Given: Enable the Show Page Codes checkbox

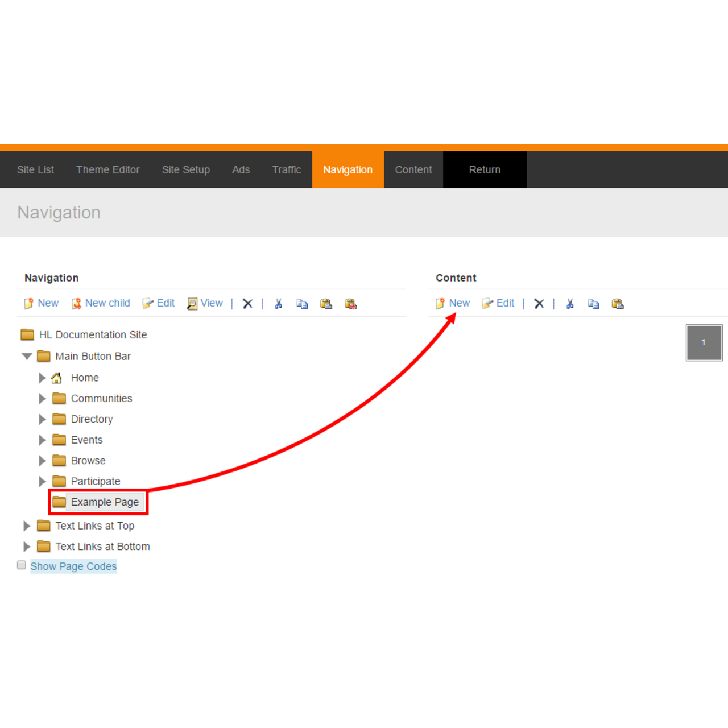Looking at the screenshot, I should click(22, 565).
